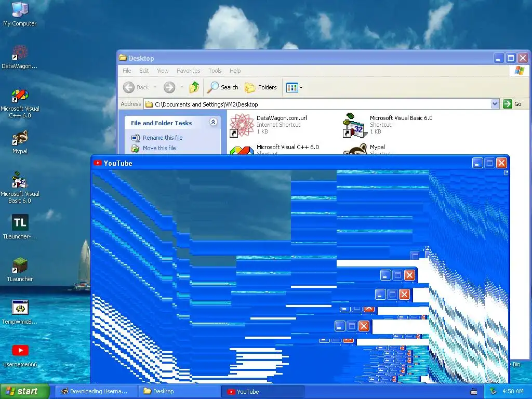
Task: Select the Mypal raccoon desktop icon
Action: (20, 142)
